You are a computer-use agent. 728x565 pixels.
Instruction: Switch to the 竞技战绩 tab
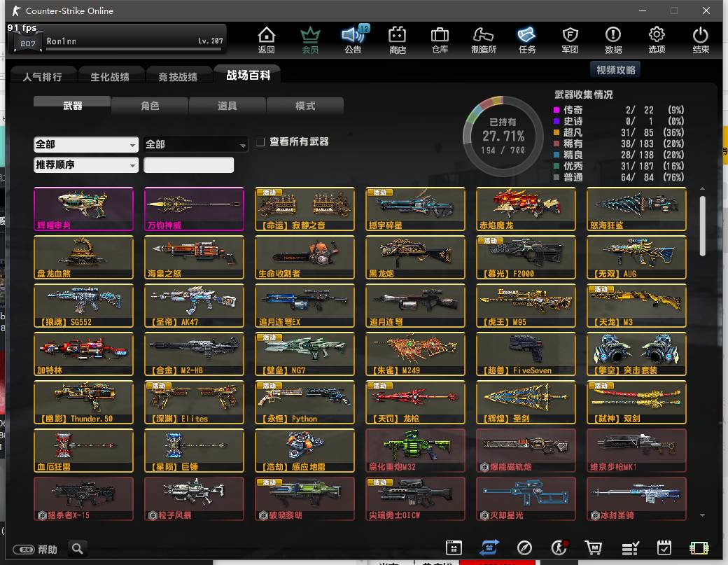tap(178, 76)
